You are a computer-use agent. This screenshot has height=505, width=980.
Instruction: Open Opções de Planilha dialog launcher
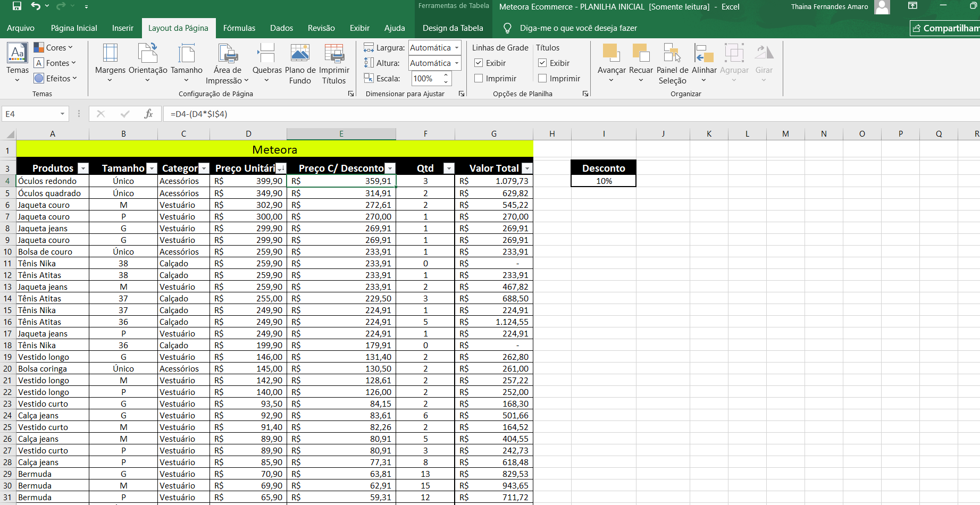[x=585, y=94]
